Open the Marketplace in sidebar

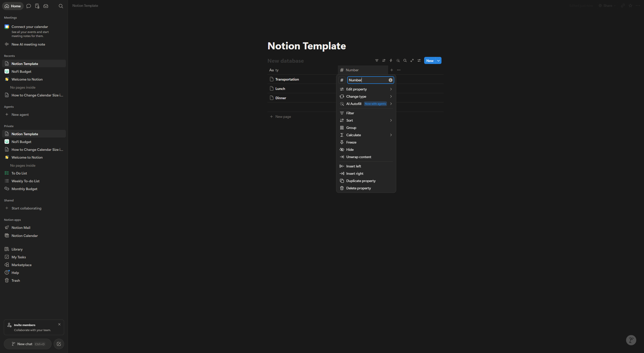click(34, 265)
